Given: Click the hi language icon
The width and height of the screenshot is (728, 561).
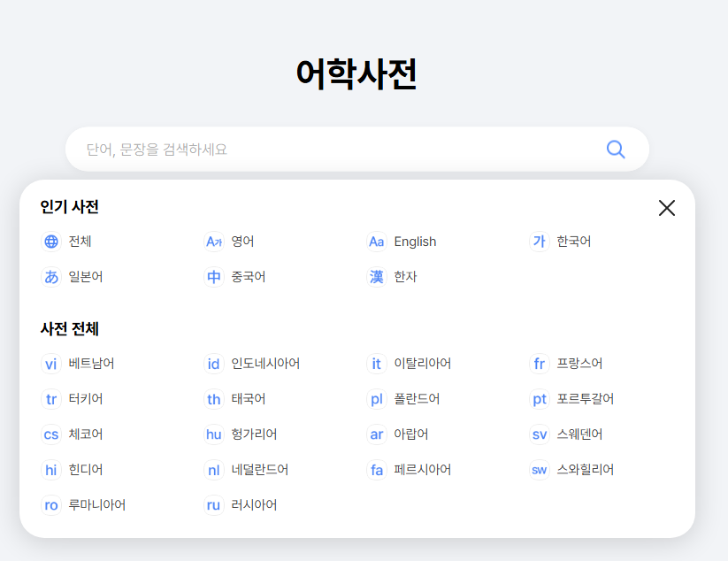Looking at the screenshot, I should tap(51, 470).
